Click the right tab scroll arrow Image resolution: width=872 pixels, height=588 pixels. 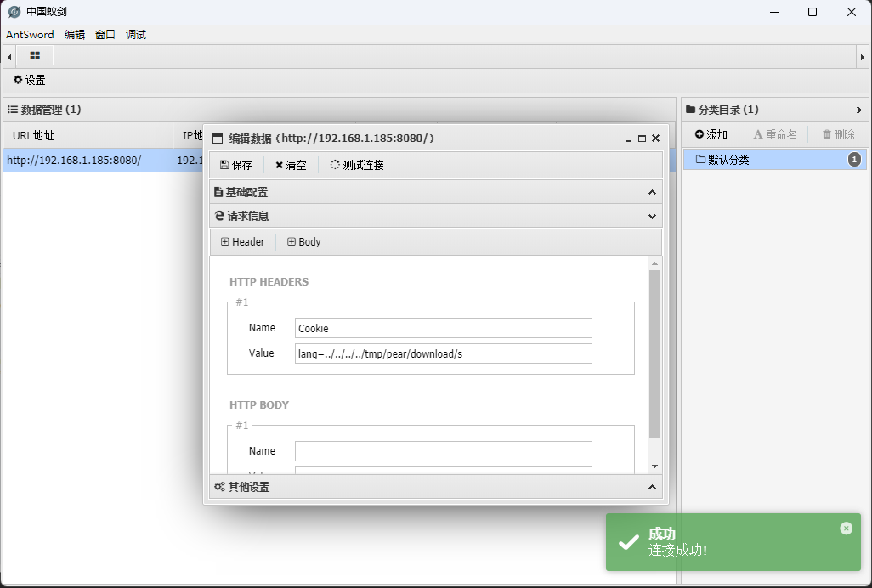click(862, 57)
